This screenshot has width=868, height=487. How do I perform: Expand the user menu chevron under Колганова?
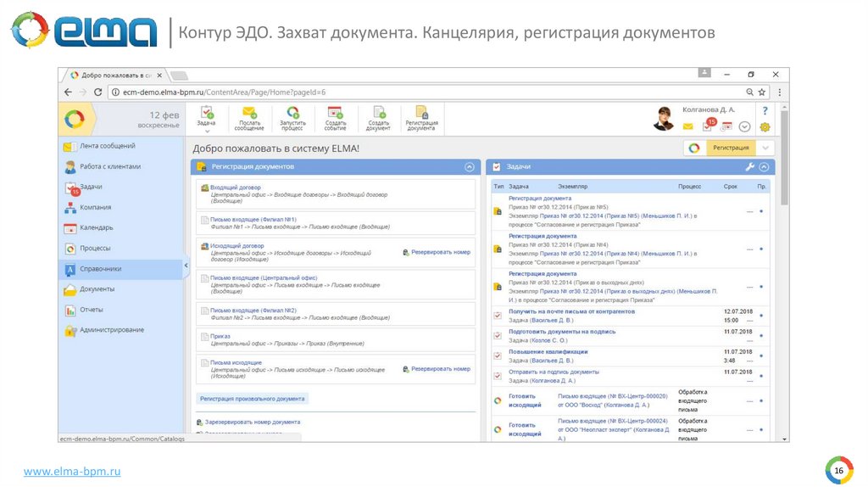(x=744, y=127)
